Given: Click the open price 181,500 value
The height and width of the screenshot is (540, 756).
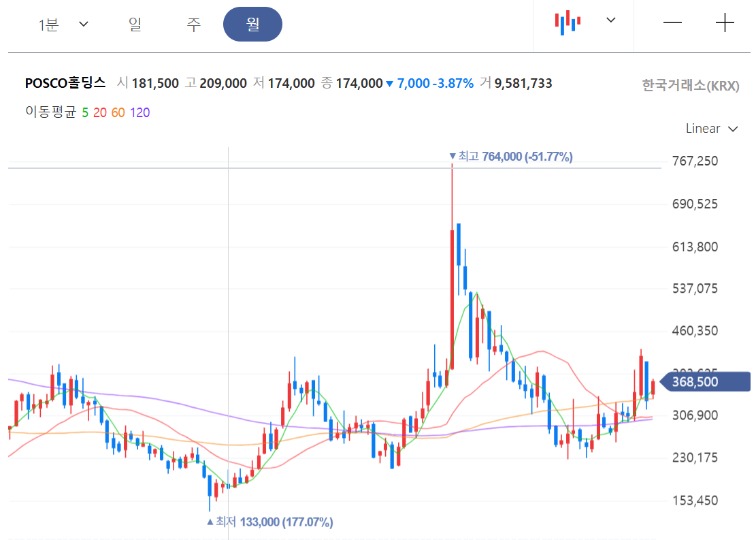Looking at the screenshot, I should (155, 84).
